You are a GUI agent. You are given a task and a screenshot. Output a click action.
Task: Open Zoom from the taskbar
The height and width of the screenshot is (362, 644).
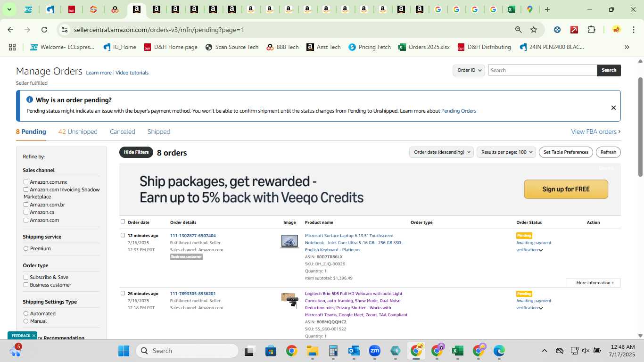click(x=375, y=351)
